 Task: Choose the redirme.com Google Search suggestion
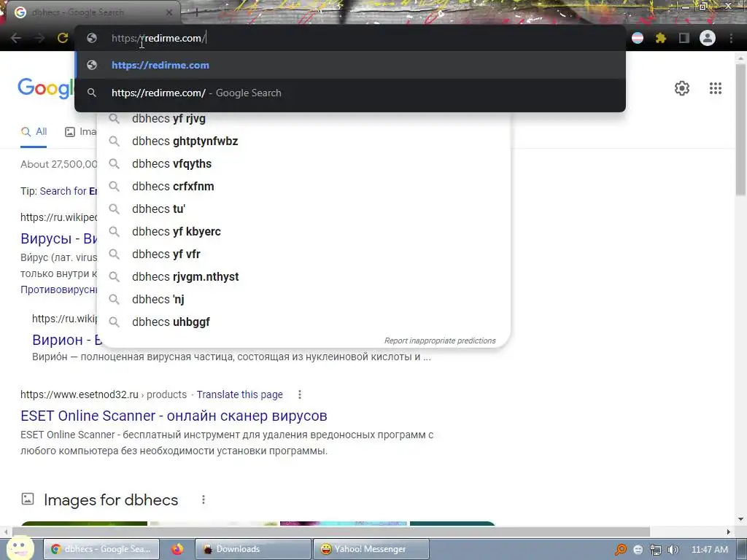click(x=350, y=93)
